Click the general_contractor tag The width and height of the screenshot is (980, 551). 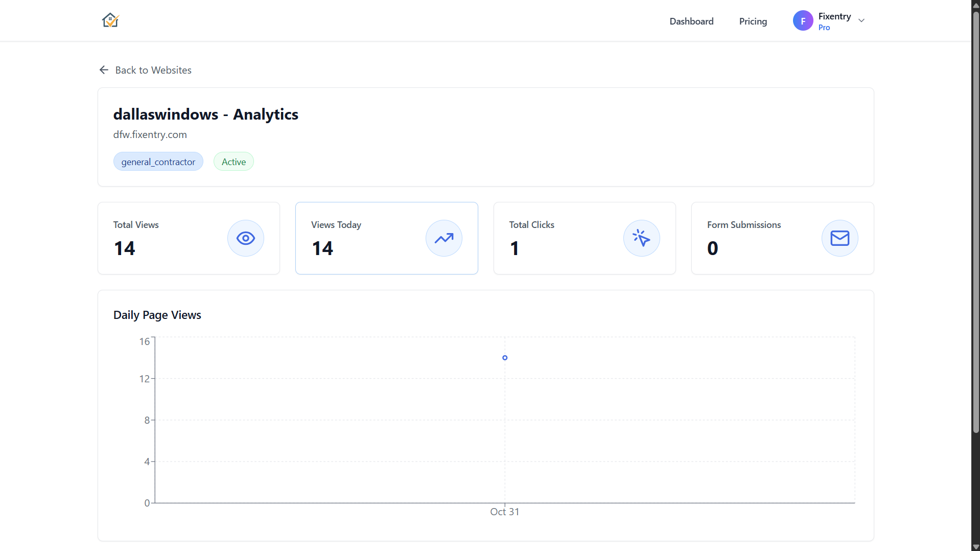click(158, 162)
